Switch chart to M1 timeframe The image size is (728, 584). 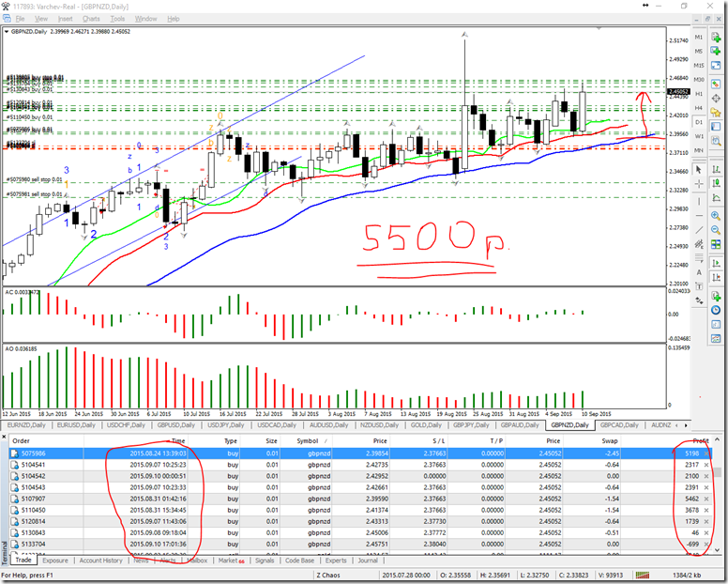[x=699, y=38]
